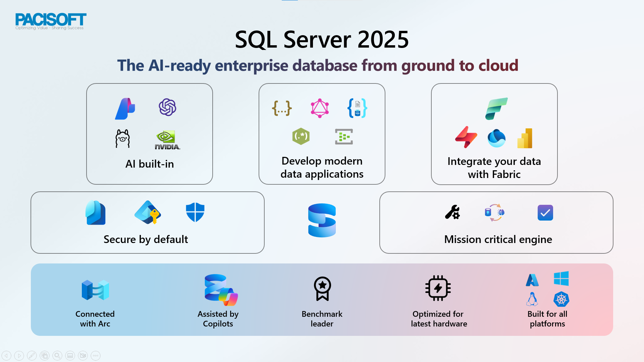Viewport: 644px width, 362px height.
Task: Click the benchmark award ribbon icon
Action: click(322, 289)
